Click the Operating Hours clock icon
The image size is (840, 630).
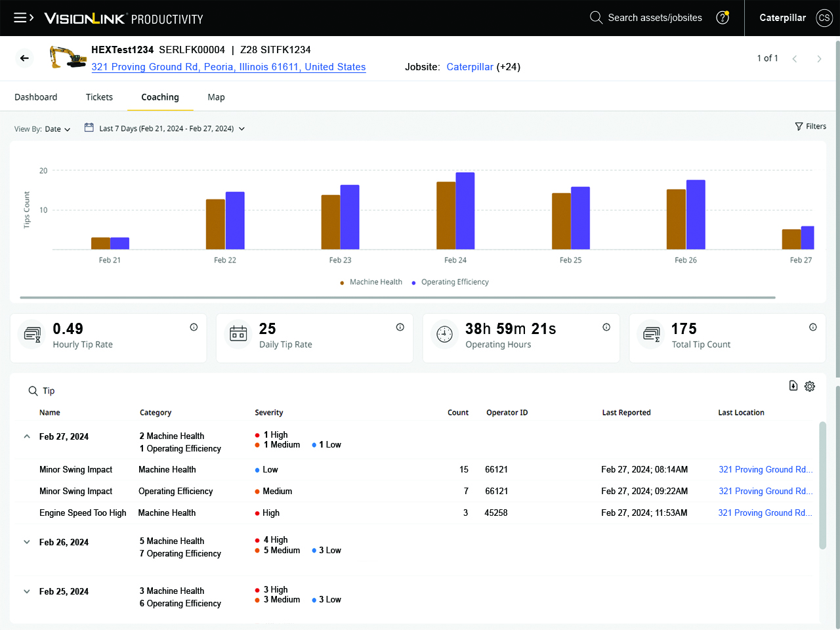point(444,335)
